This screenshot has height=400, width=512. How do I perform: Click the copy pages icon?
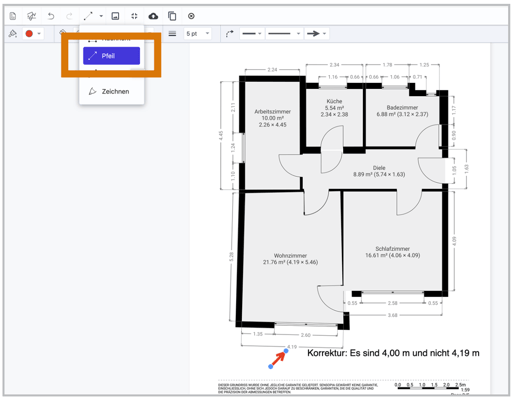click(172, 16)
